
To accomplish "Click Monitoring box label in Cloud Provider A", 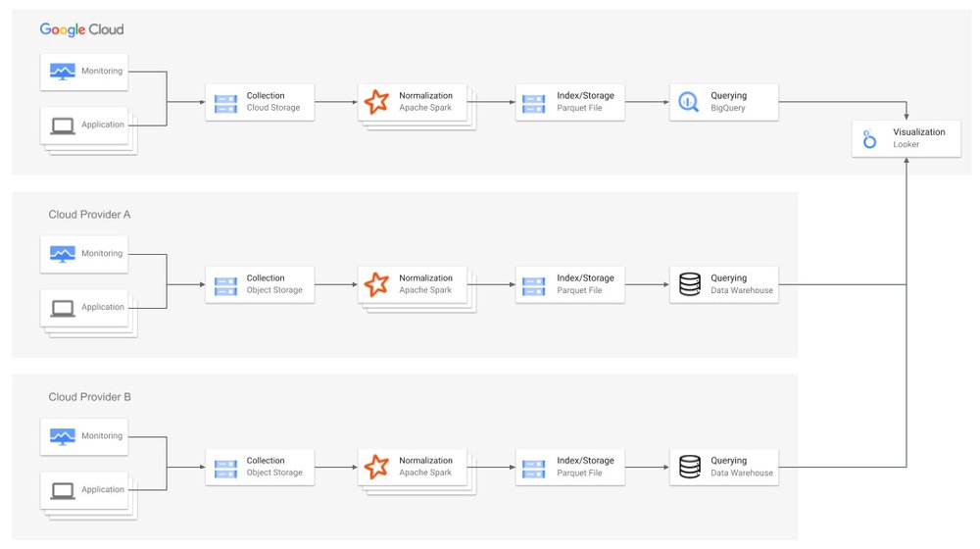I will click(x=102, y=254).
